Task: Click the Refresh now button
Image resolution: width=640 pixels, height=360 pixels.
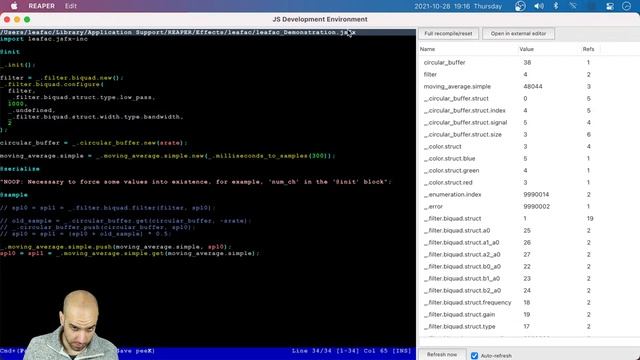Action: pyautogui.click(x=442, y=355)
